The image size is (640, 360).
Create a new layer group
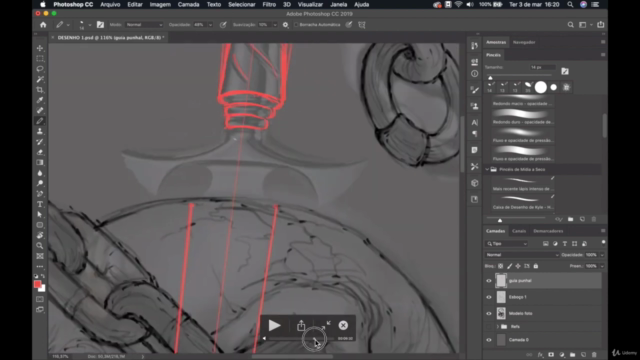[573, 355]
